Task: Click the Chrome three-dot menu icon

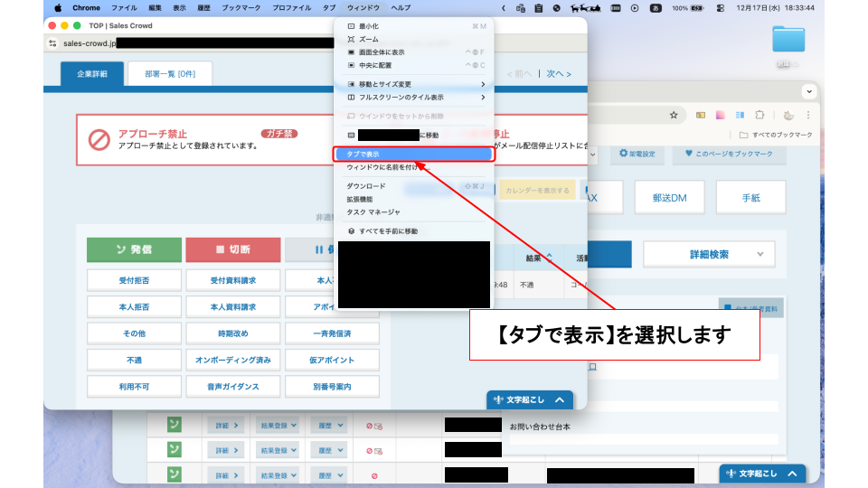Action: click(x=809, y=115)
